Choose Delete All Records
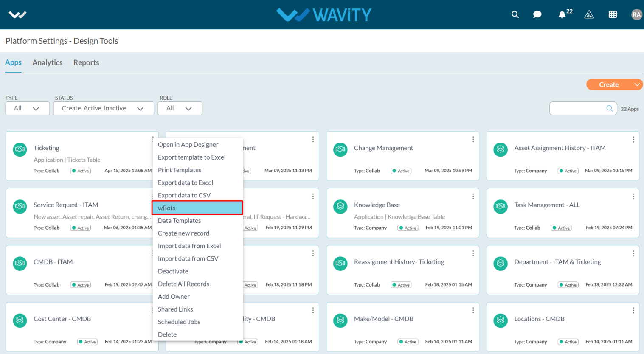The width and height of the screenshot is (644, 354). click(183, 284)
